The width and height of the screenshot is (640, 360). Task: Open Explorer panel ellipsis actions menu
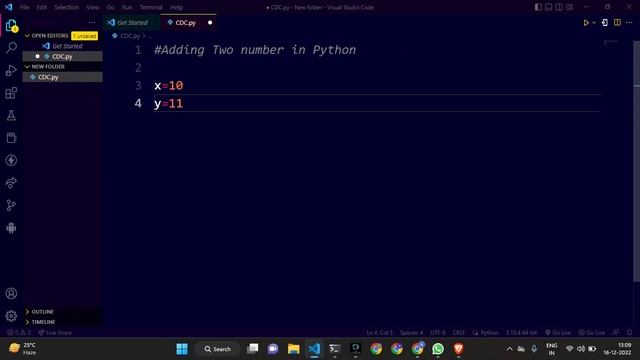[92, 23]
